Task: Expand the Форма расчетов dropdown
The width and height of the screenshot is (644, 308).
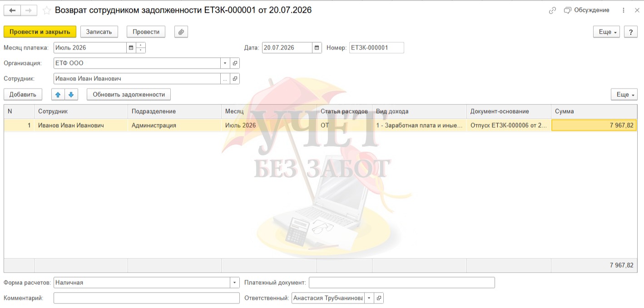Action: [235, 283]
